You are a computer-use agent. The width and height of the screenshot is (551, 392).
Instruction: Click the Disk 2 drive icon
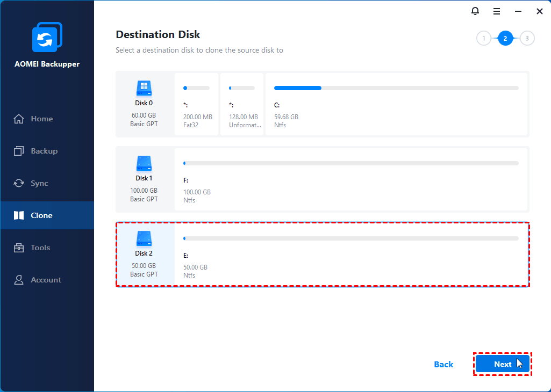(x=144, y=238)
